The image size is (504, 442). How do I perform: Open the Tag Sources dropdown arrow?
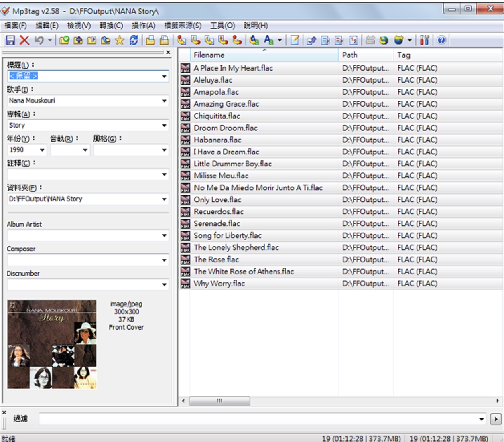pos(409,40)
